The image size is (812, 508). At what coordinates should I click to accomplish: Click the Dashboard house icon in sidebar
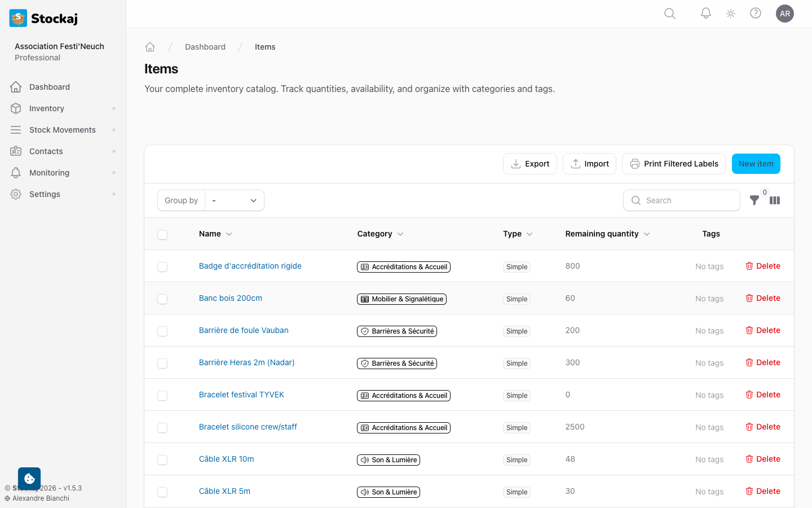(16, 87)
